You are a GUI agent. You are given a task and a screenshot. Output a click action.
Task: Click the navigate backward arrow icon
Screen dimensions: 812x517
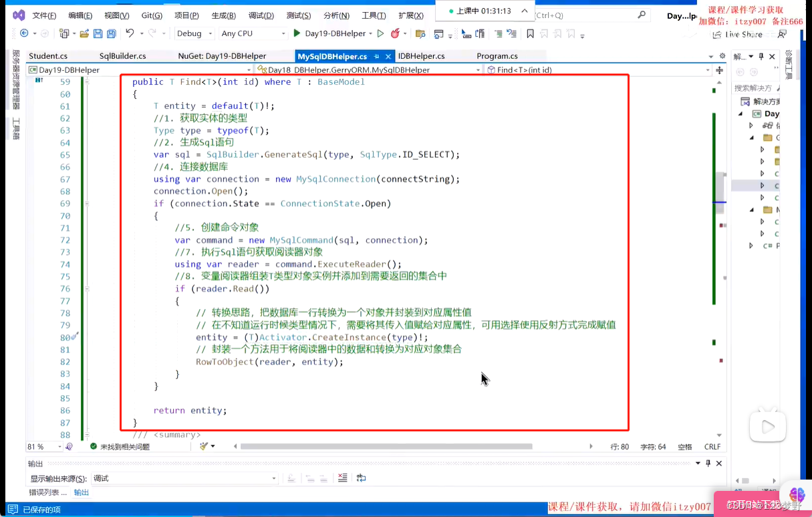point(24,33)
